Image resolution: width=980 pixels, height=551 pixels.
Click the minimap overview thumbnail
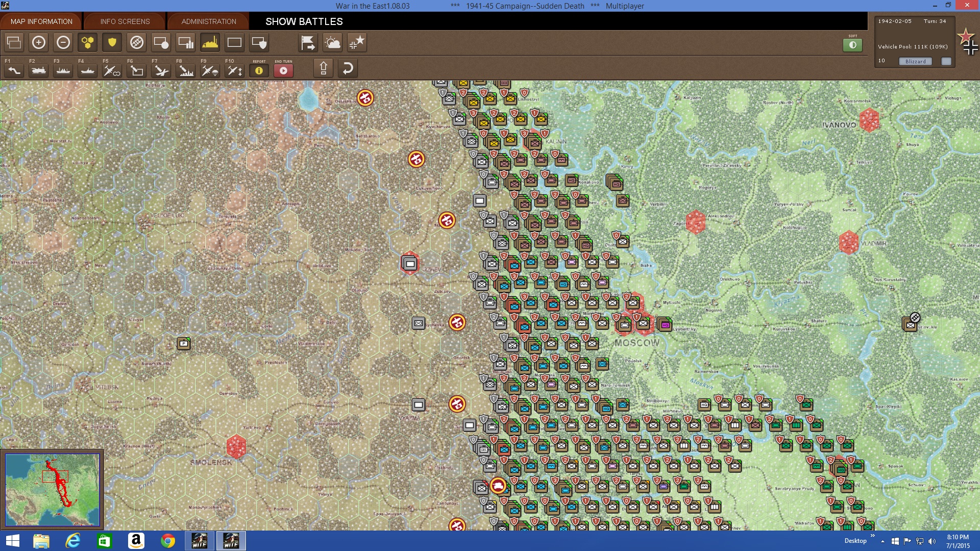coord(52,490)
